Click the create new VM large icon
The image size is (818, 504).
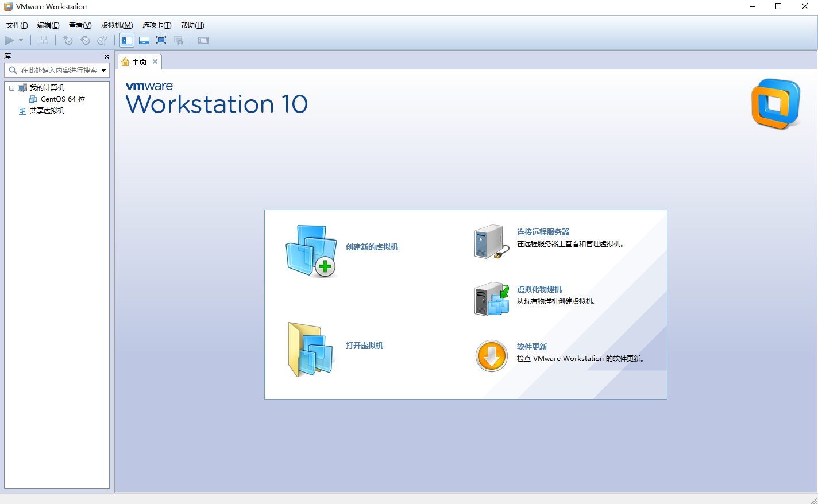[x=311, y=251]
